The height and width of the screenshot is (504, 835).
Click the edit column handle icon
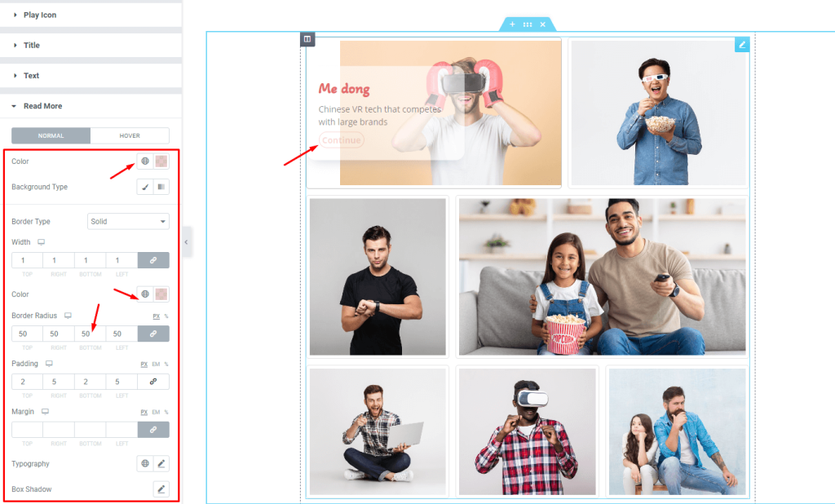click(307, 39)
